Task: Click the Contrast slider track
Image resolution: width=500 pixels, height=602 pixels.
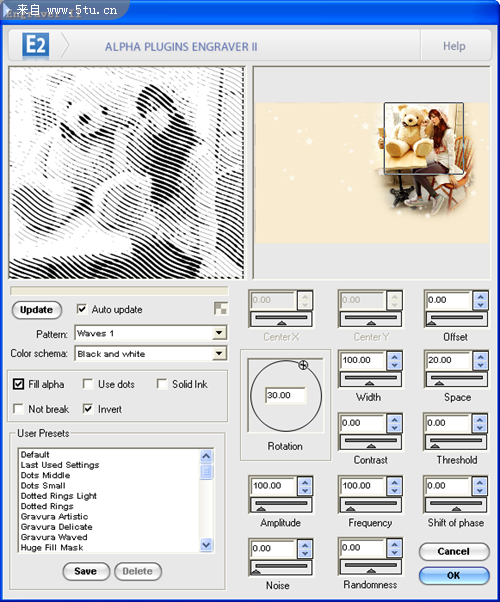Action: click(371, 442)
